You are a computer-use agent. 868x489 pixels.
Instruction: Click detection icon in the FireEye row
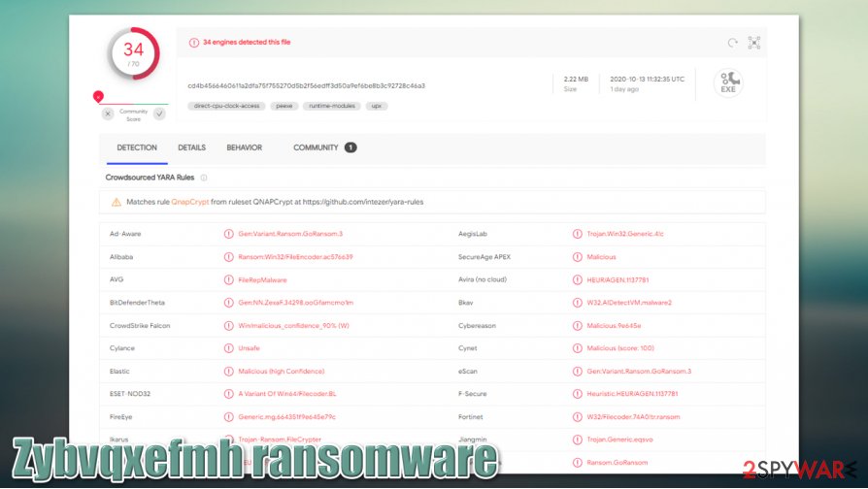[x=228, y=417]
